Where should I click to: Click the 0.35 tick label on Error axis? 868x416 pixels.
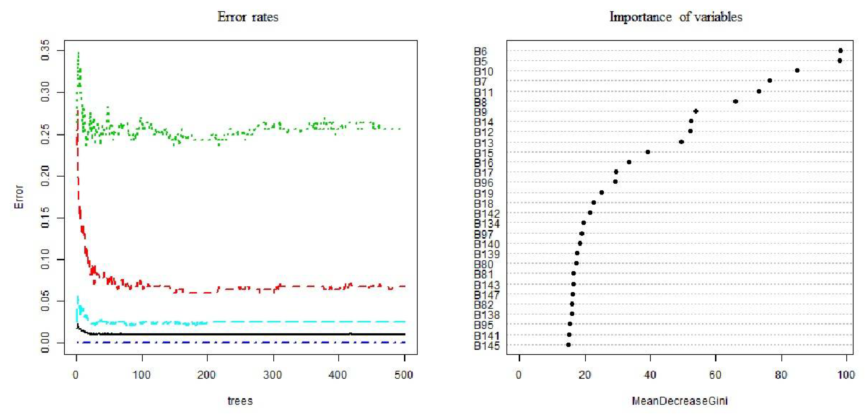[x=45, y=51]
